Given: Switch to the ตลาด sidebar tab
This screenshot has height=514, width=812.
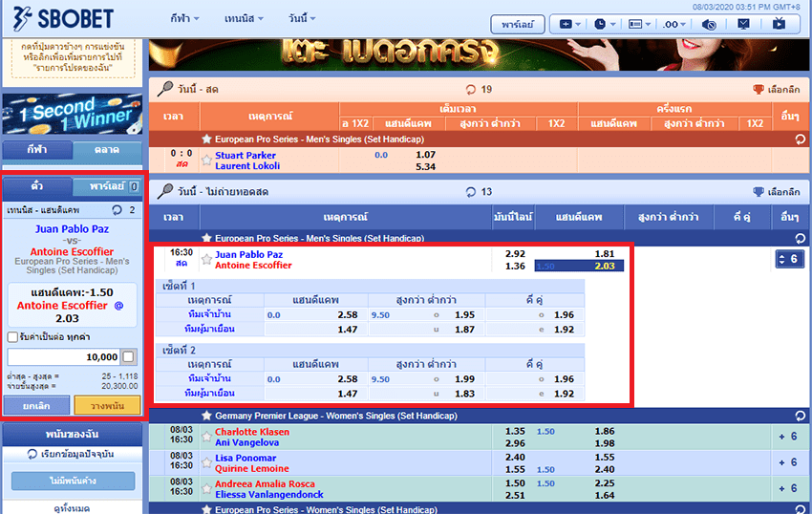Looking at the screenshot, I should (107, 150).
